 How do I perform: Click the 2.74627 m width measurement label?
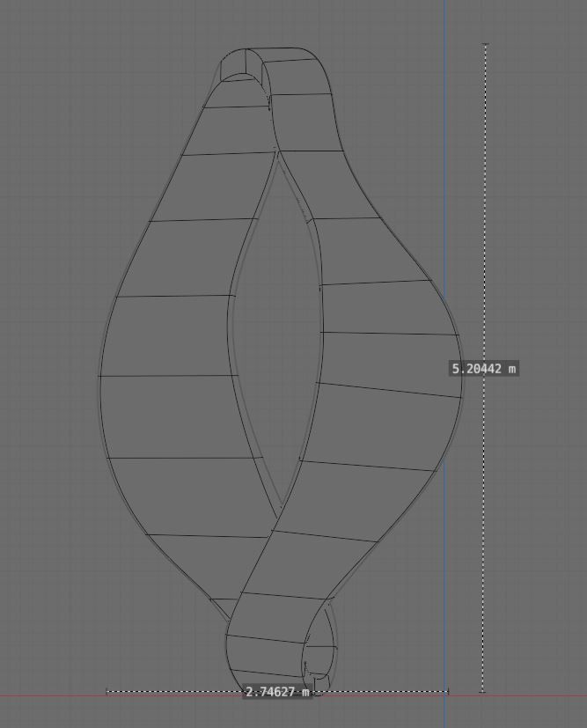[x=277, y=692]
